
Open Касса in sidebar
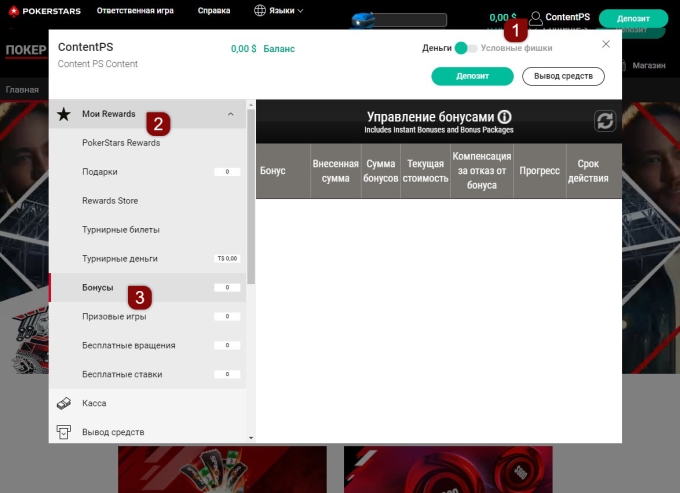pos(147,403)
